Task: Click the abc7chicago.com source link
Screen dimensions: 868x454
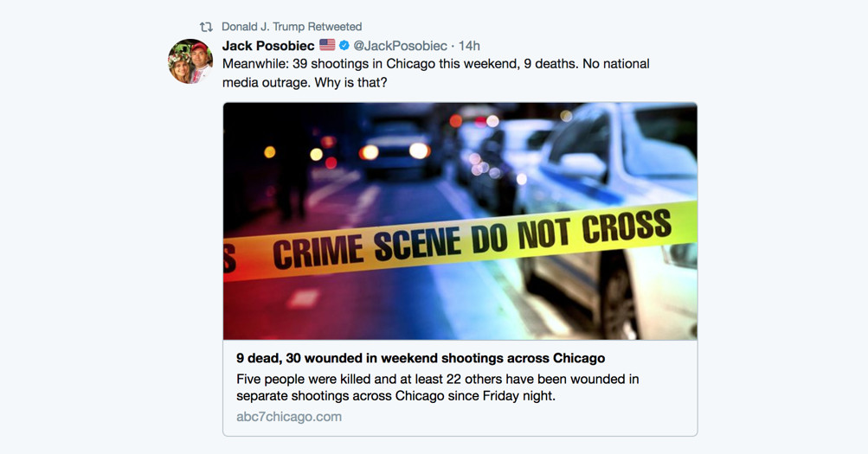Action: coord(288,417)
